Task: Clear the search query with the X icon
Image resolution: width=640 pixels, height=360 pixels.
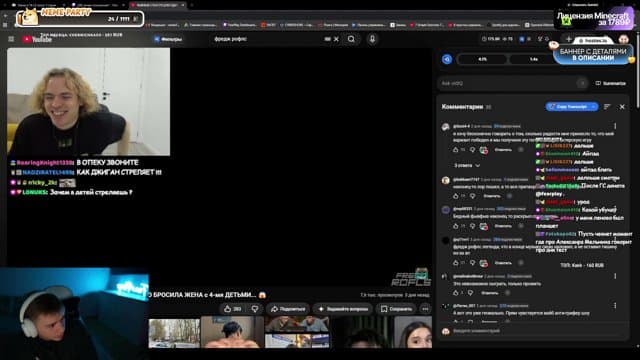Action: [336, 39]
